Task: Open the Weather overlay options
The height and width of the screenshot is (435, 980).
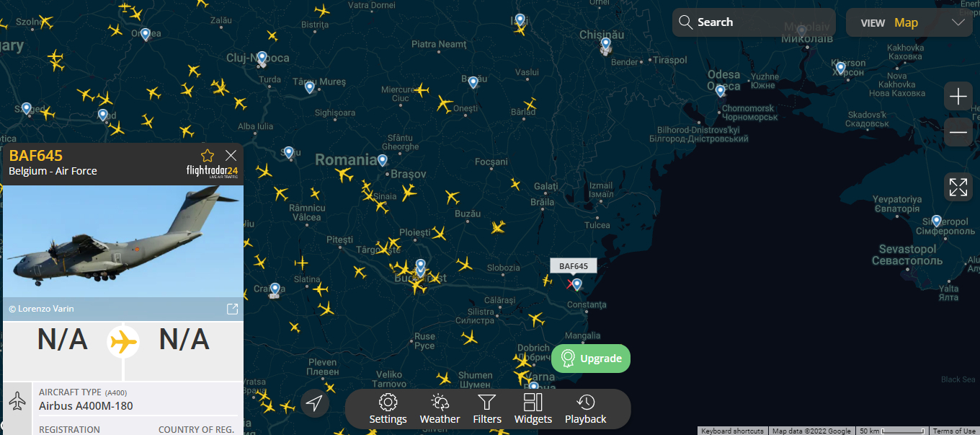Action: click(x=440, y=409)
